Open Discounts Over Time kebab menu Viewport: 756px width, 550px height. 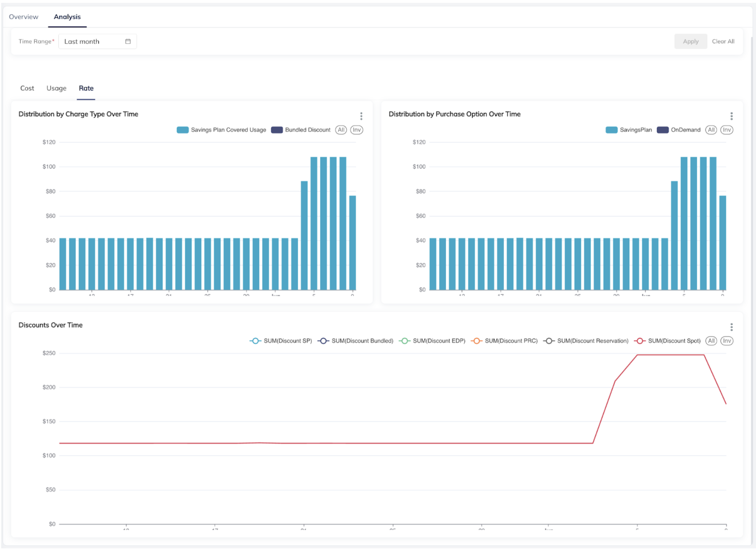point(731,327)
